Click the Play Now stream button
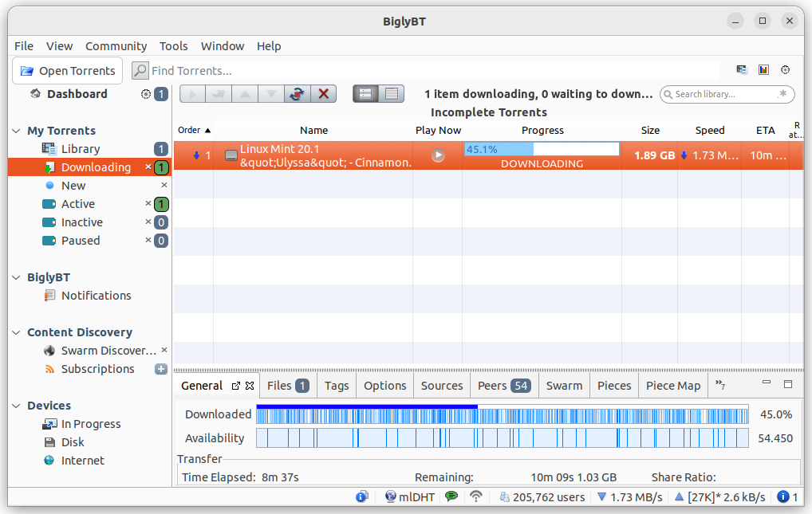The width and height of the screenshot is (812, 514). tap(438, 155)
